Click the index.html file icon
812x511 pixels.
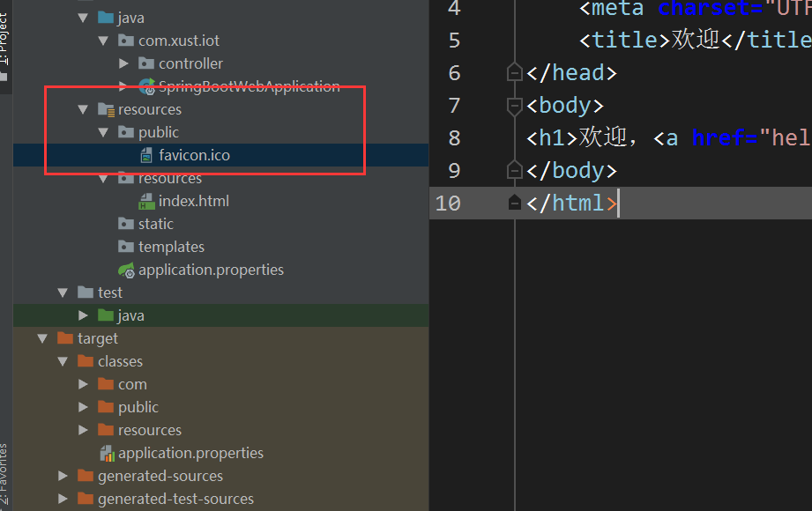coord(146,201)
